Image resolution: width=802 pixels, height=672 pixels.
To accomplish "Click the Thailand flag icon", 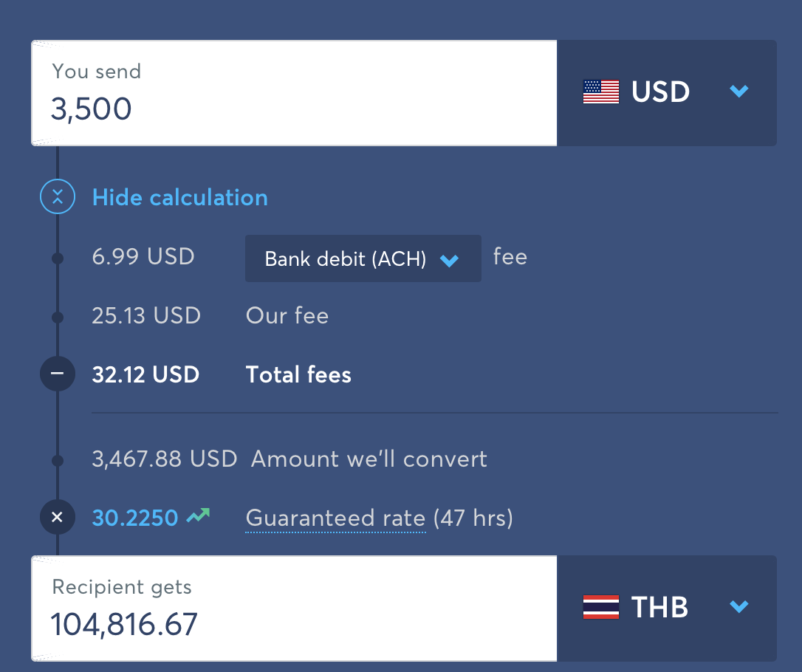I will (x=601, y=607).
